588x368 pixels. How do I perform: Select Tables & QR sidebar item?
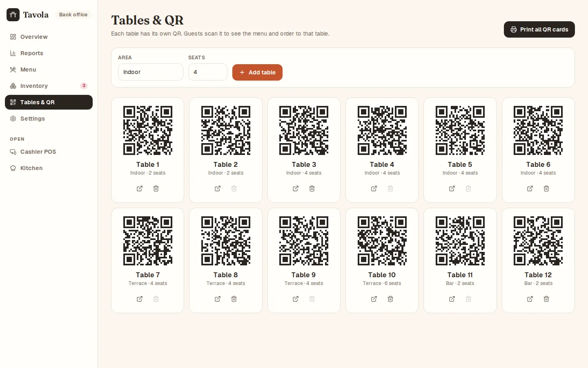[x=49, y=102]
